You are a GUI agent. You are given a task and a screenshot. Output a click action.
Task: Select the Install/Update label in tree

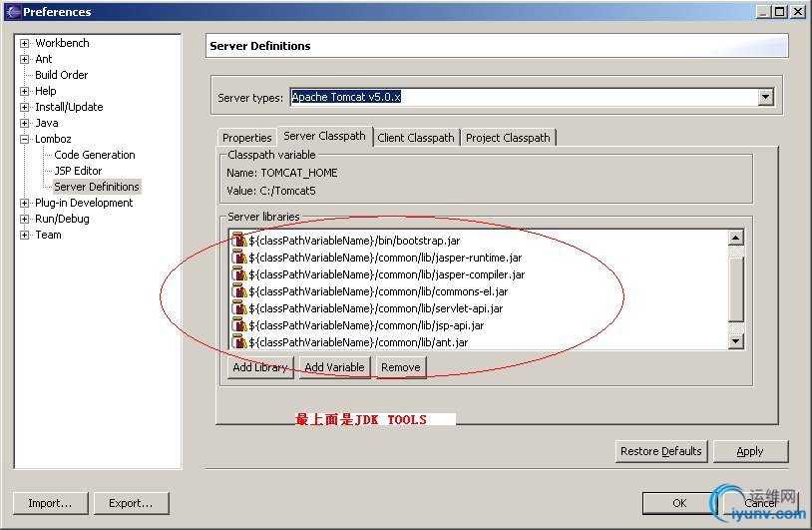coord(70,107)
